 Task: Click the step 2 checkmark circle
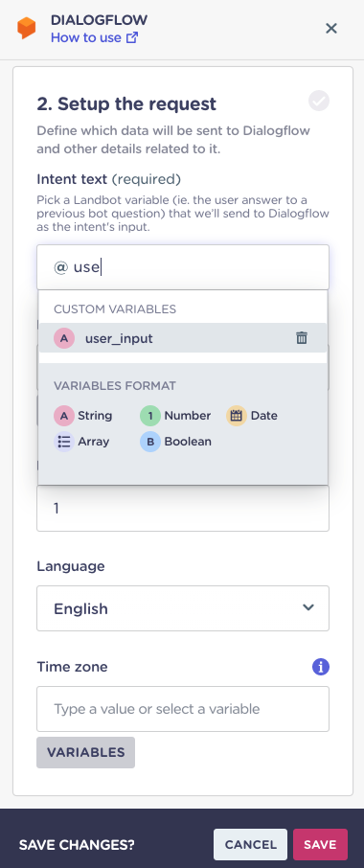point(319,102)
